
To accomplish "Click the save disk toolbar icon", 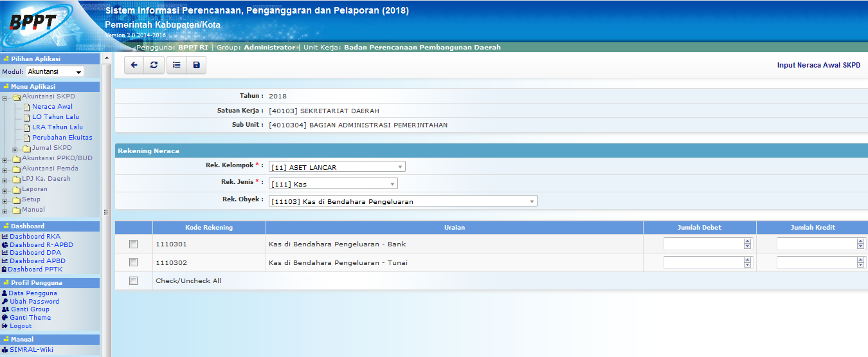I will [196, 65].
